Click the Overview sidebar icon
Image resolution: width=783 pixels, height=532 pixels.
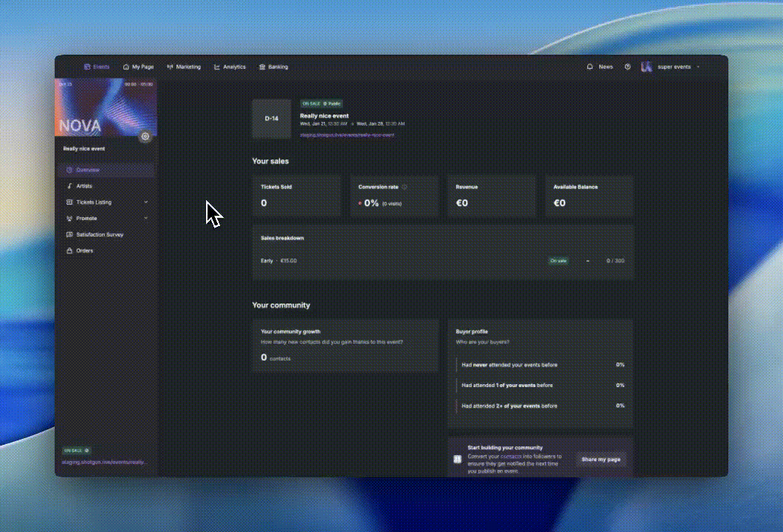(69, 170)
